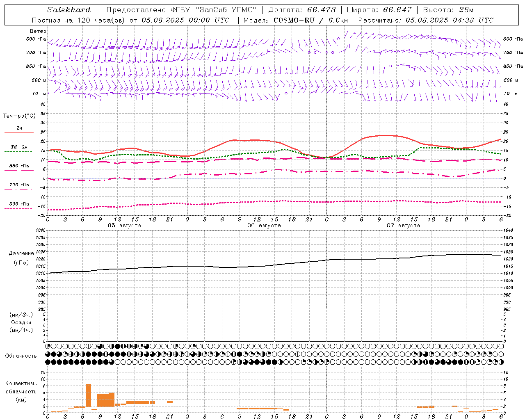Click the "700 гПа" dash-dot legend entry
The height and width of the screenshot is (420, 525).
click(x=19, y=185)
